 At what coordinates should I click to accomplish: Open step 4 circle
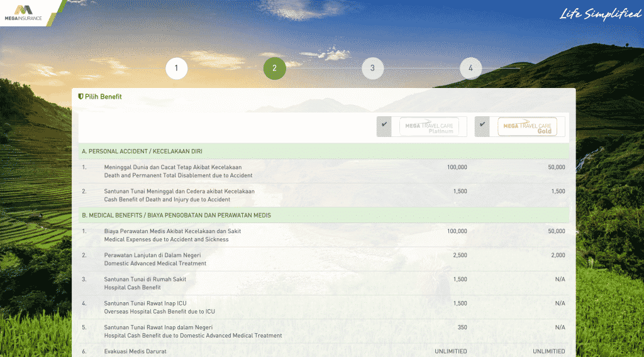click(470, 68)
